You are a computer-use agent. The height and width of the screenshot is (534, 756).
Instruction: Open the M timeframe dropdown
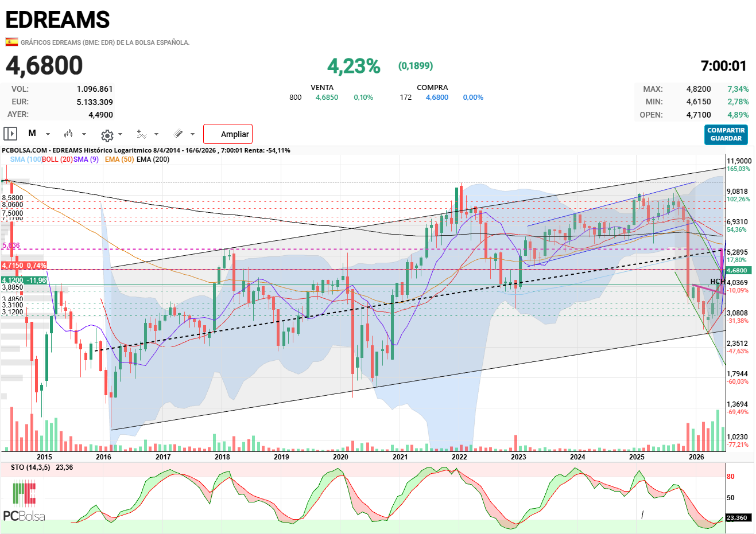pyautogui.click(x=39, y=134)
